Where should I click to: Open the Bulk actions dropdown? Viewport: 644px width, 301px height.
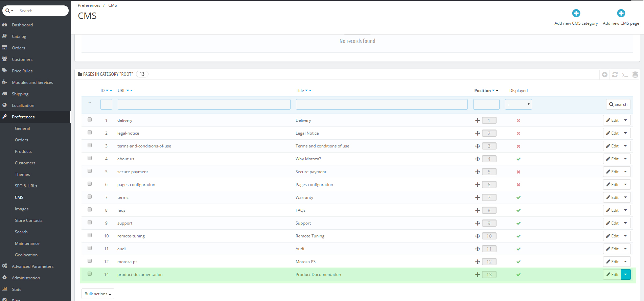click(x=98, y=294)
